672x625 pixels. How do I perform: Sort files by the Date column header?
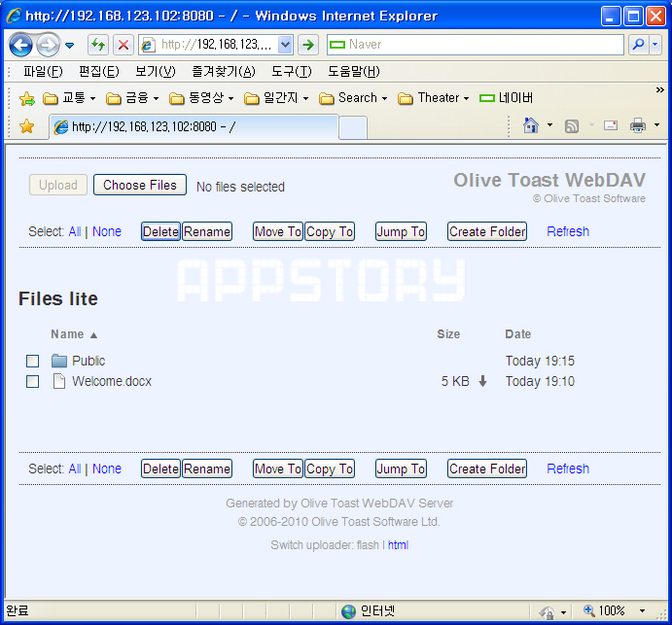(517, 334)
